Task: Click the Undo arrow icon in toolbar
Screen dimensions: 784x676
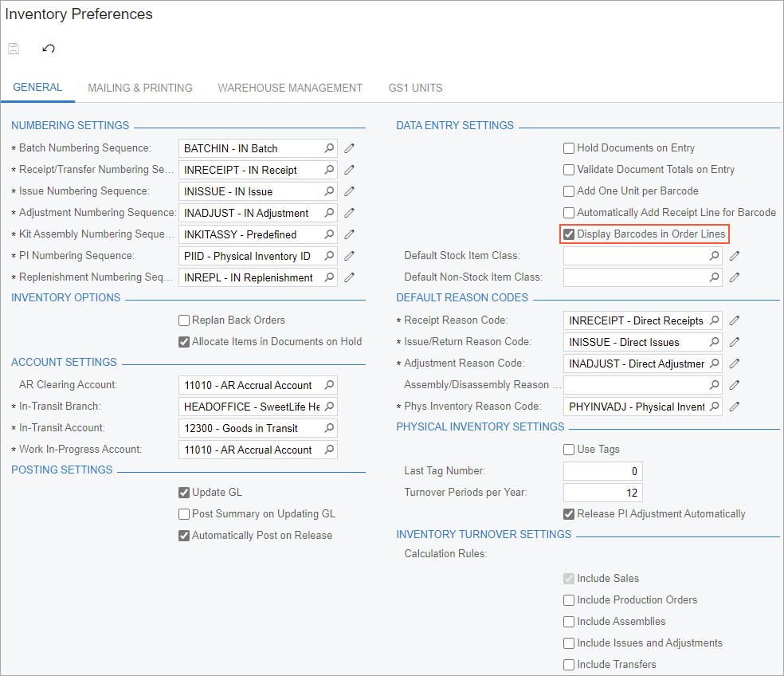Action: [49, 49]
